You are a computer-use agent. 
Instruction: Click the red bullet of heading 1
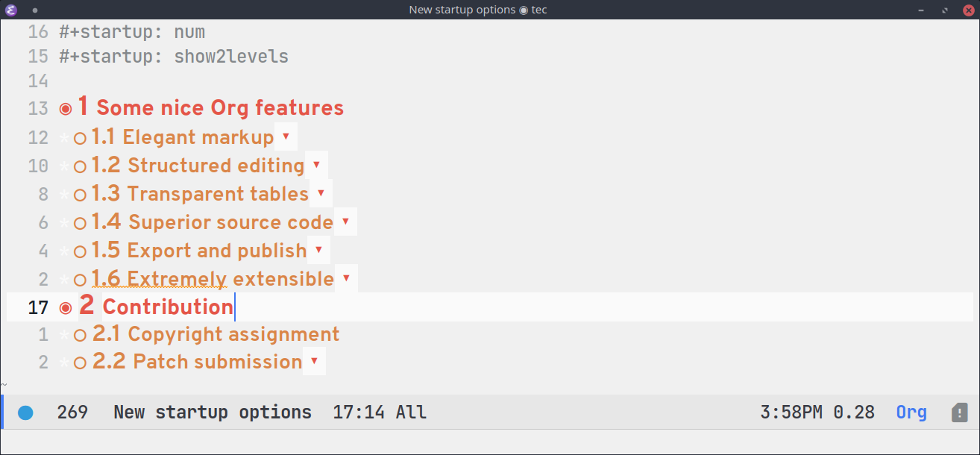tap(66, 109)
